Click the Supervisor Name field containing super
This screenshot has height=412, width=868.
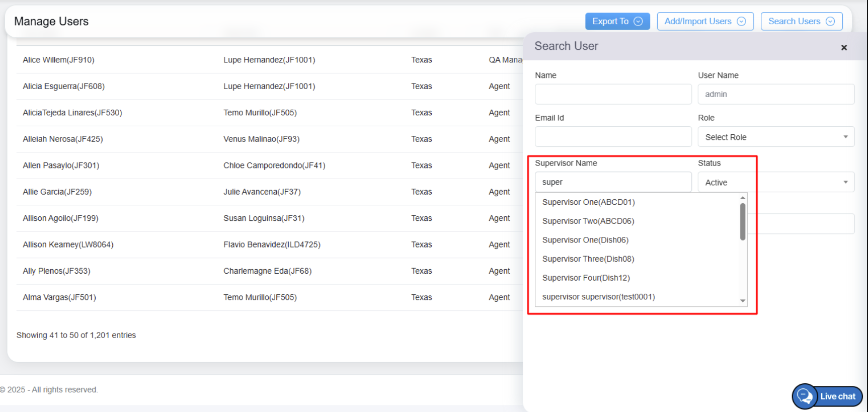613,182
